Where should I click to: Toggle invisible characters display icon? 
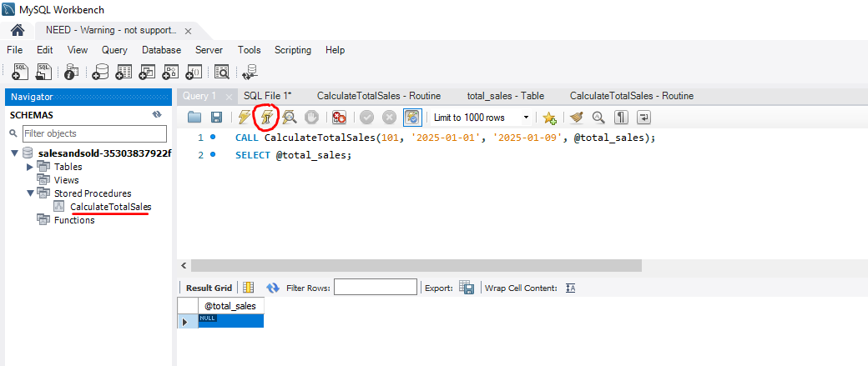[622, 118]
